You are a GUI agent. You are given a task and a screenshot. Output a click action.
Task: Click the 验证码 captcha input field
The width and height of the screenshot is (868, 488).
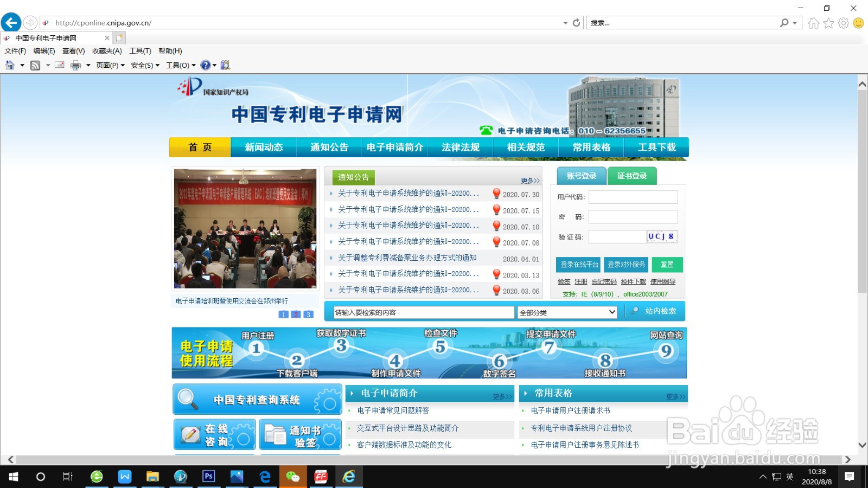point(617,237)
